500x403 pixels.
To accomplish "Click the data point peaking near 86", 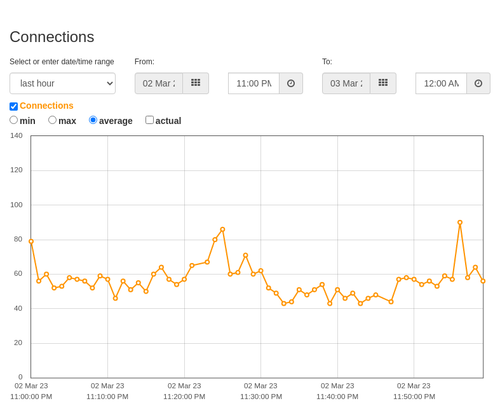I will coord(223,229).
